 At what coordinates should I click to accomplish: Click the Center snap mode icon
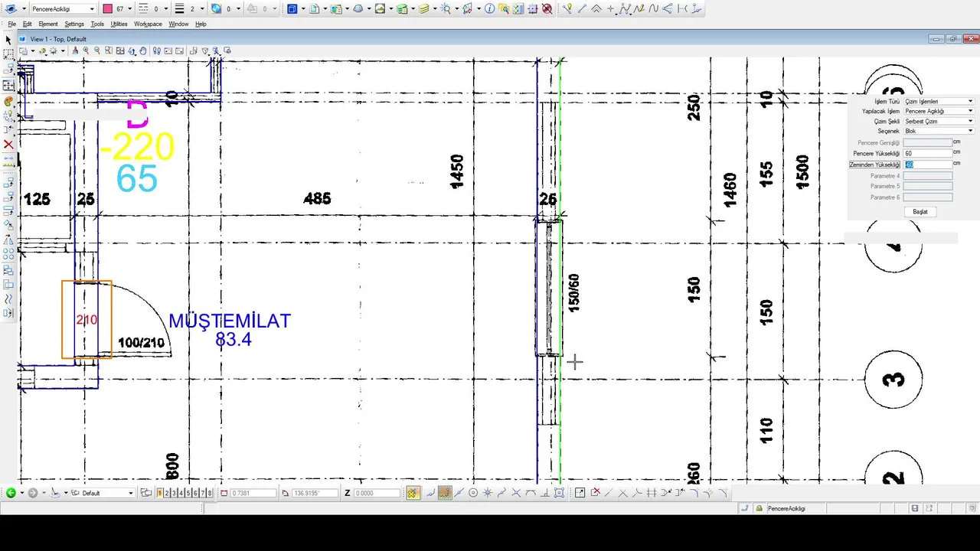473,493
